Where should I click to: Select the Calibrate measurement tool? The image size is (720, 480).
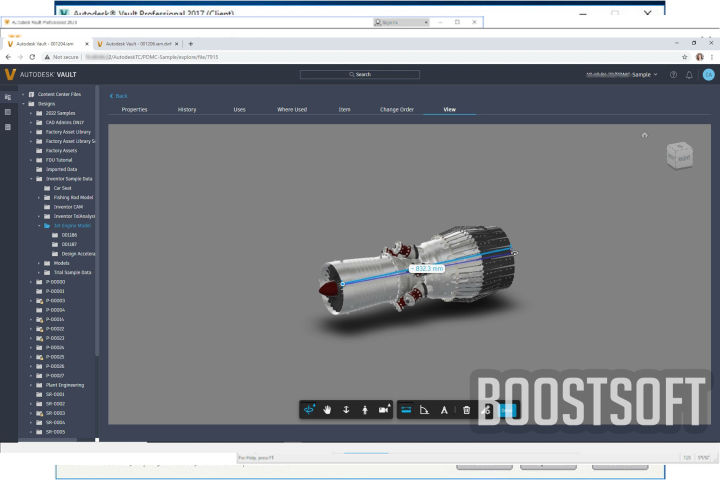pos(444,410)
